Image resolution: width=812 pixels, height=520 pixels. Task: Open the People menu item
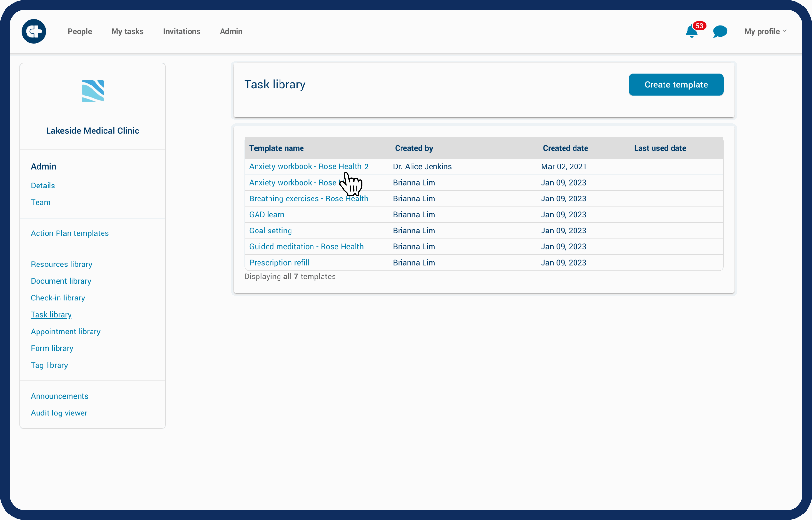(x=80, y=31)
